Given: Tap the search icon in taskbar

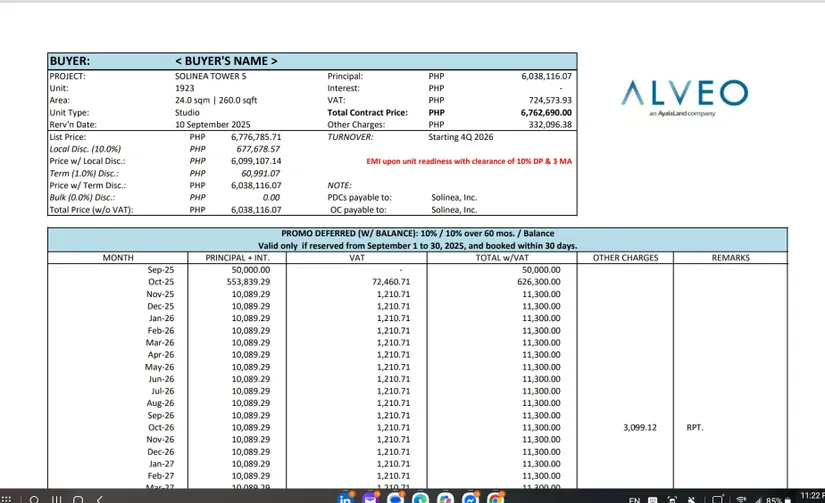Looking at the screenshot, I should coord(33,499).
